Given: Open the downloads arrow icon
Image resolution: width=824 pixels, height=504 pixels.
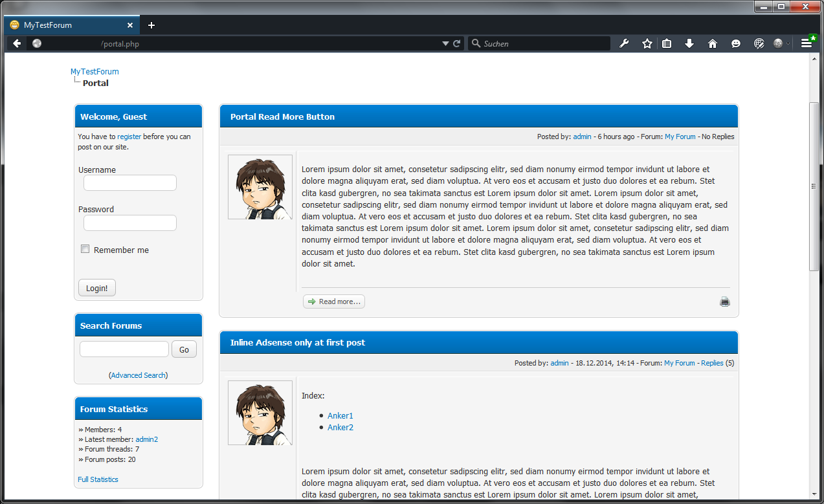Looking at the screenshot, I should click(689, 43).
